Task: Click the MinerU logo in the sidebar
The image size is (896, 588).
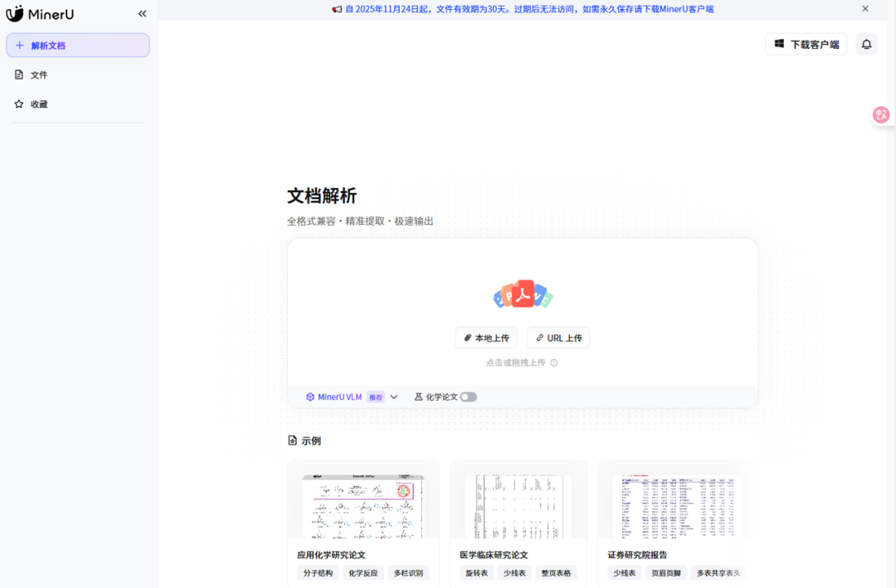Action: click(x=40, y=13)
